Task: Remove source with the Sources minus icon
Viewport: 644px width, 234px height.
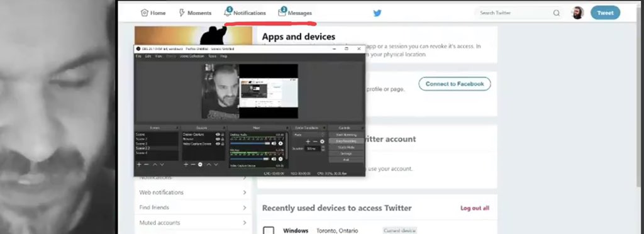Action: [x=193, y=165]
